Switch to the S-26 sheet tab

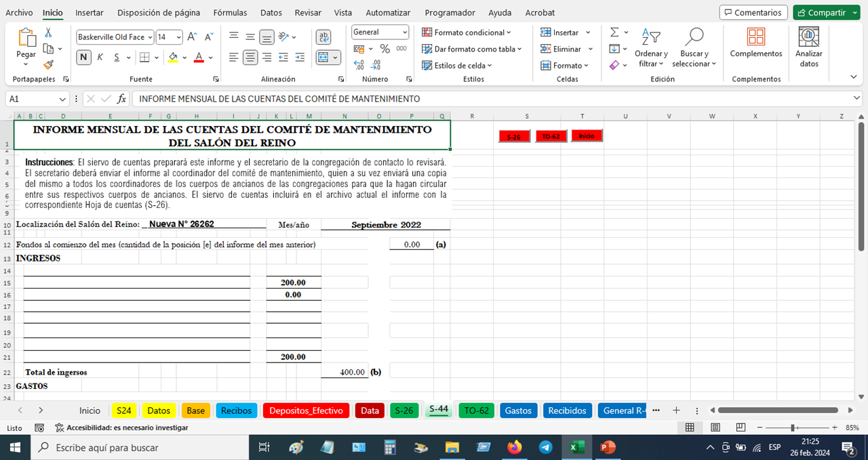pos(404,411)
